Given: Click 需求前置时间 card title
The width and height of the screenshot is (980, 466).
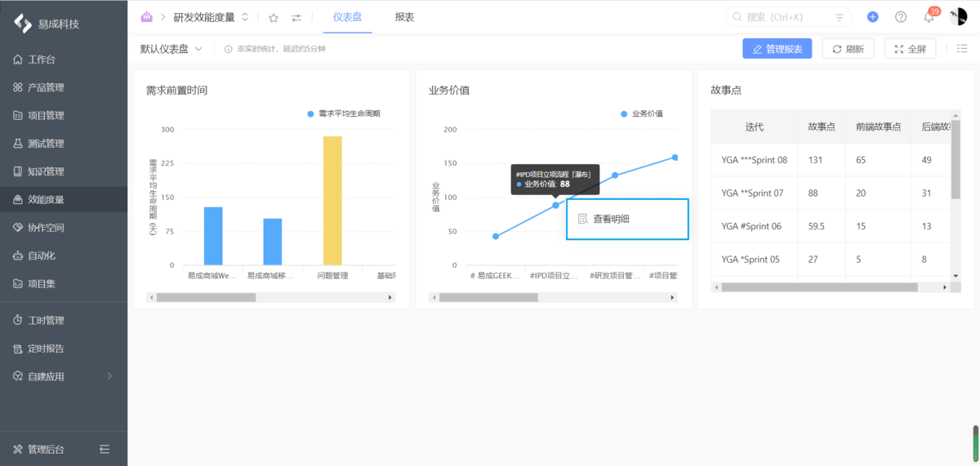Looking at the screenshot, I should click(x=176, y=91).
